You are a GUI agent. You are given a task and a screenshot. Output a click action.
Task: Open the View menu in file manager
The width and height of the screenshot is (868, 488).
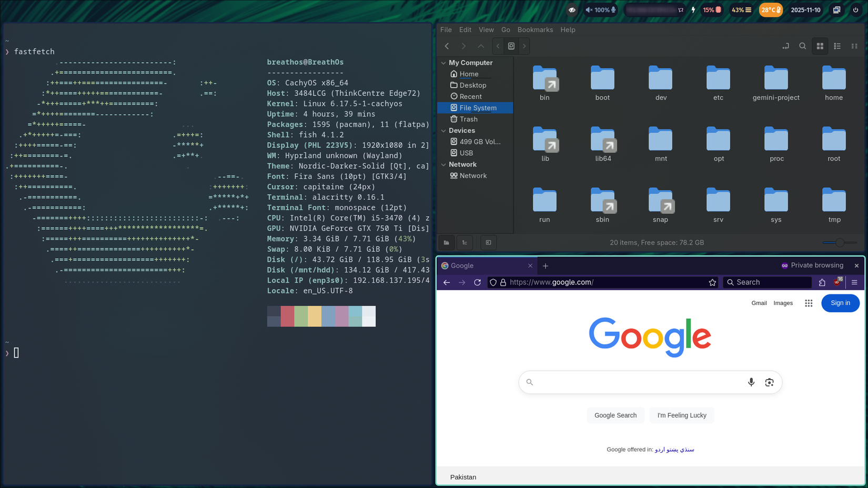coord(486,30)
